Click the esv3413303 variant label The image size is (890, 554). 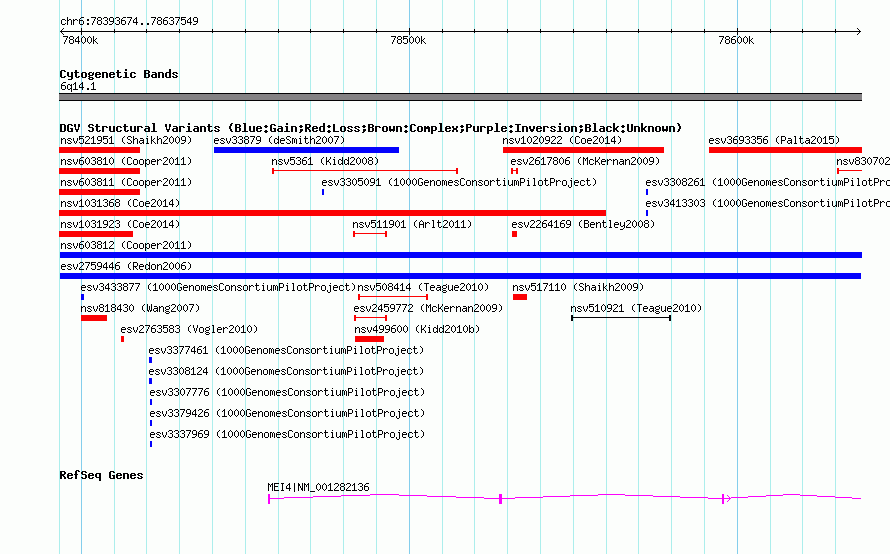point(767,203)
